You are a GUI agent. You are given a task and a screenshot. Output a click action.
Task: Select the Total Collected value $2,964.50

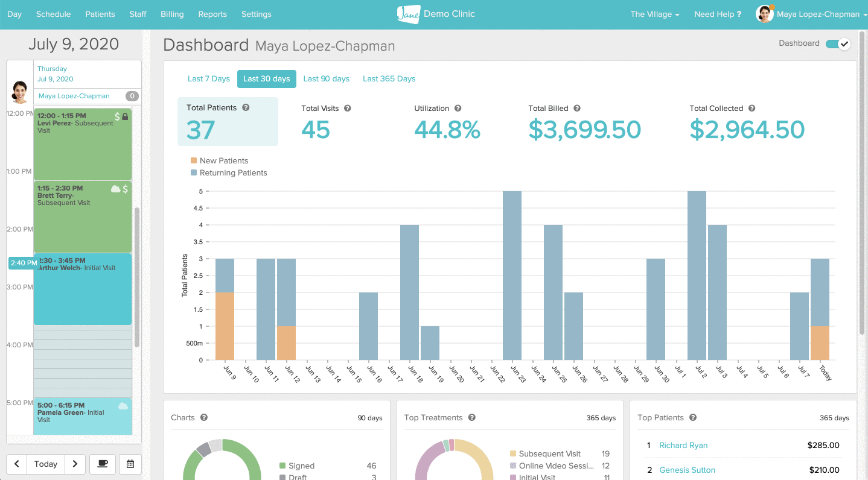(x=747, y=130)
